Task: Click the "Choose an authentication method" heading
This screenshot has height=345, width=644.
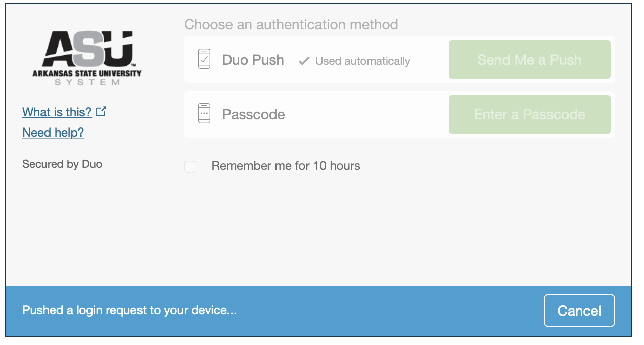Action: 291,24
